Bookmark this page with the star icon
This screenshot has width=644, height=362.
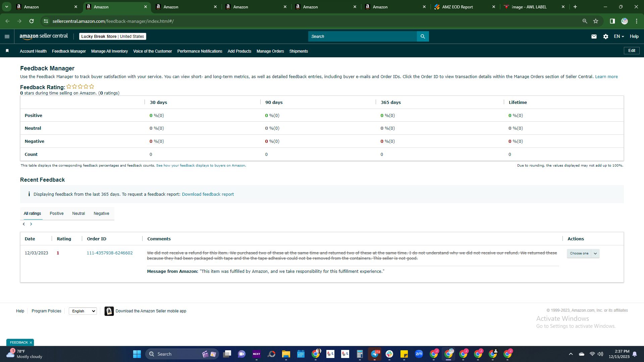596,21
